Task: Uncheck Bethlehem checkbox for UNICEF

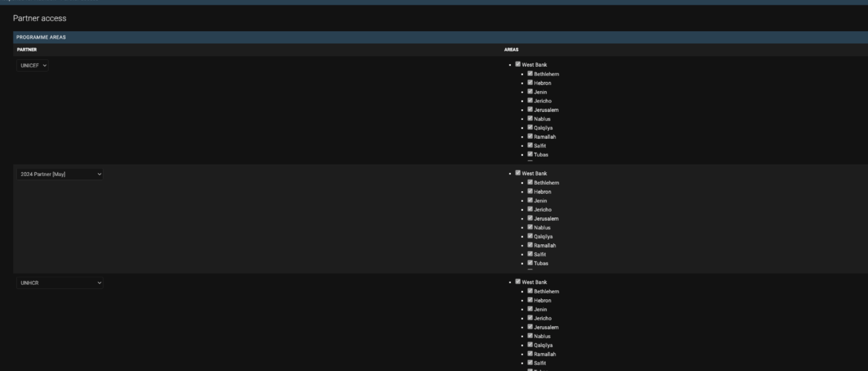Action: click(530, 74)
